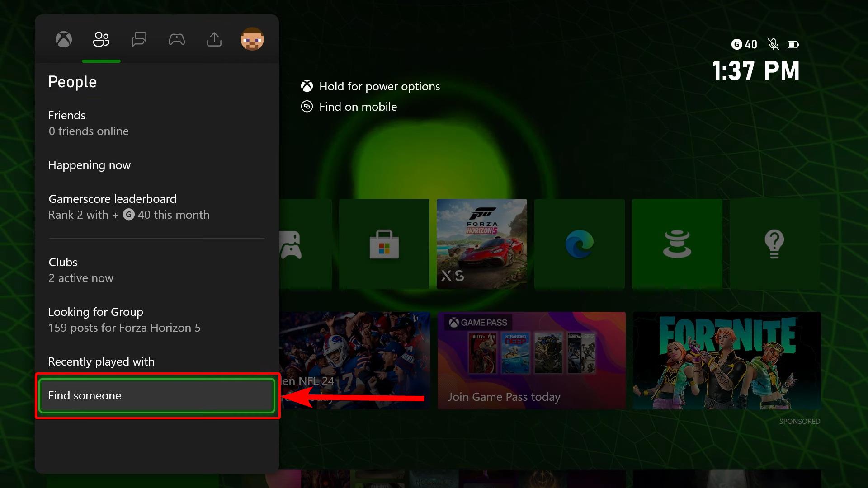Image resolution: width=868 pixels, height=488 pixels.
Task: Open the Microsoft Store tile
Action: (x=384, y=244)
